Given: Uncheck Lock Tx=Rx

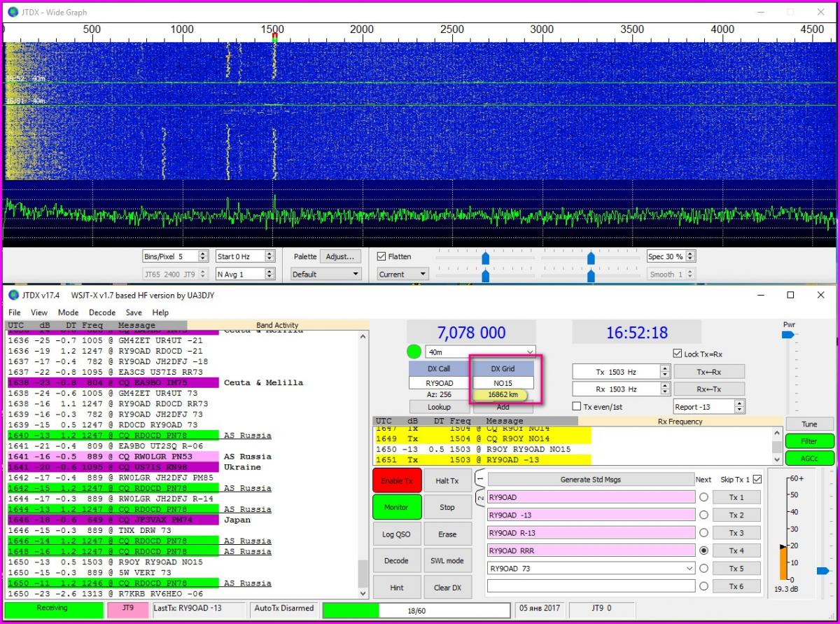Looking at the screenshot, I should (x=677, y=354).
